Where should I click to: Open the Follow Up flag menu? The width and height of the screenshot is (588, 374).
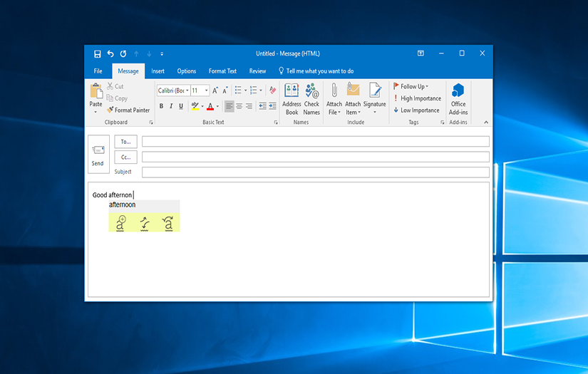[x=411, y=86]
